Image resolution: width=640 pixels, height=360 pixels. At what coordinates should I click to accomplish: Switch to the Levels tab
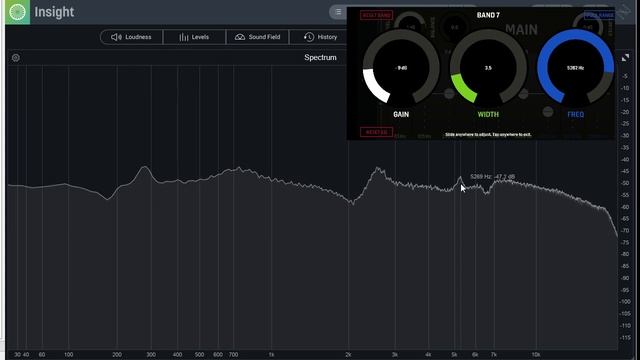point(194,37)
